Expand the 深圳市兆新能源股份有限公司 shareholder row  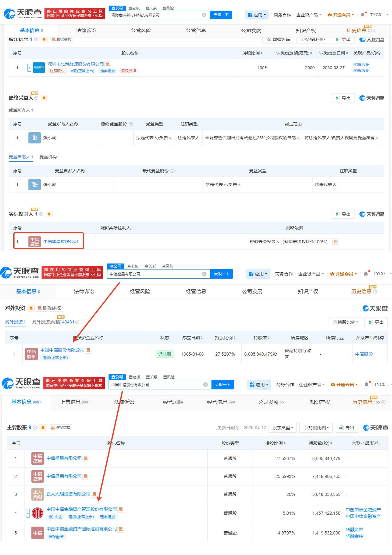pyautogui.click(x=29, y=68)
